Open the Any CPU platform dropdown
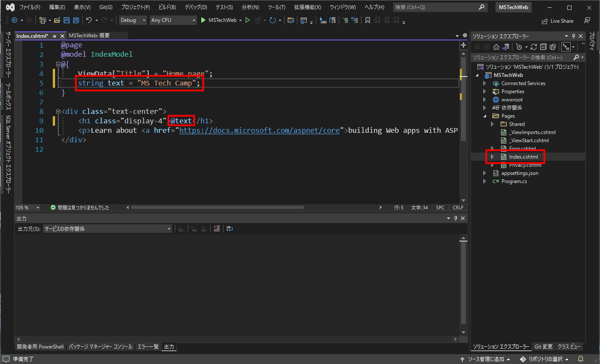The height and width of the screenshot is (364, 600). 173,20
